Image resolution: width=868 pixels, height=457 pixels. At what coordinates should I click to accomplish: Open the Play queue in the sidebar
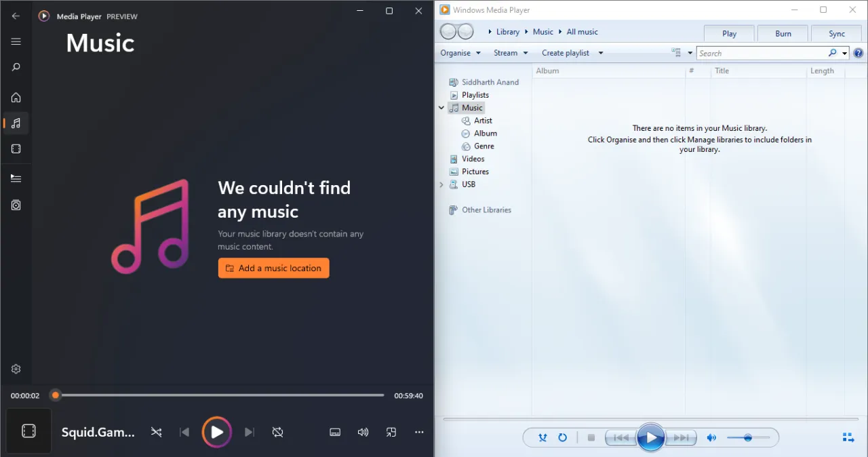click(16, 178)
